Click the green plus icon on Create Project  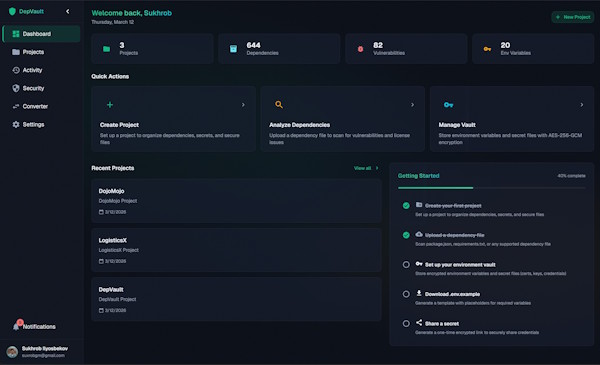(x=110, y=104)
